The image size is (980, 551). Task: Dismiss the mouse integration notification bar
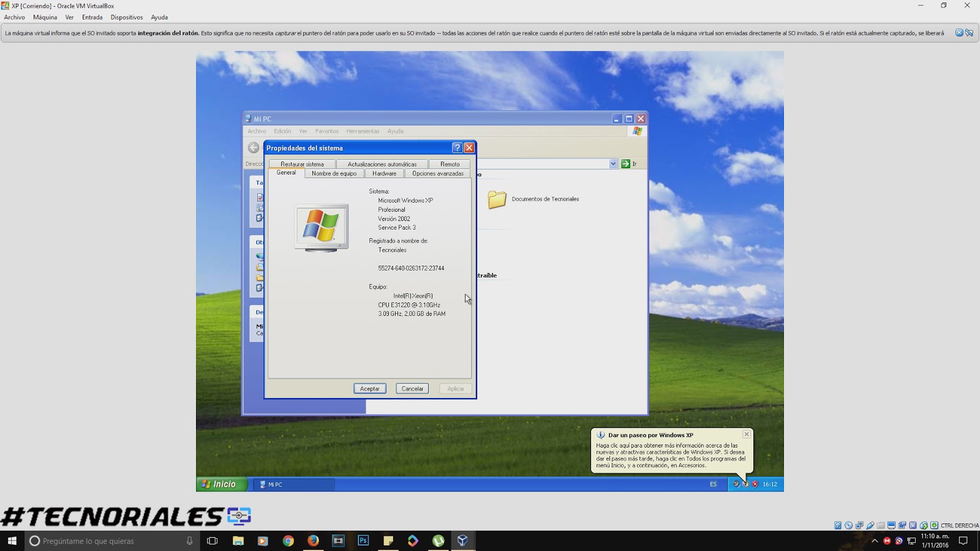pyautogui.click(x=959, y=33)
